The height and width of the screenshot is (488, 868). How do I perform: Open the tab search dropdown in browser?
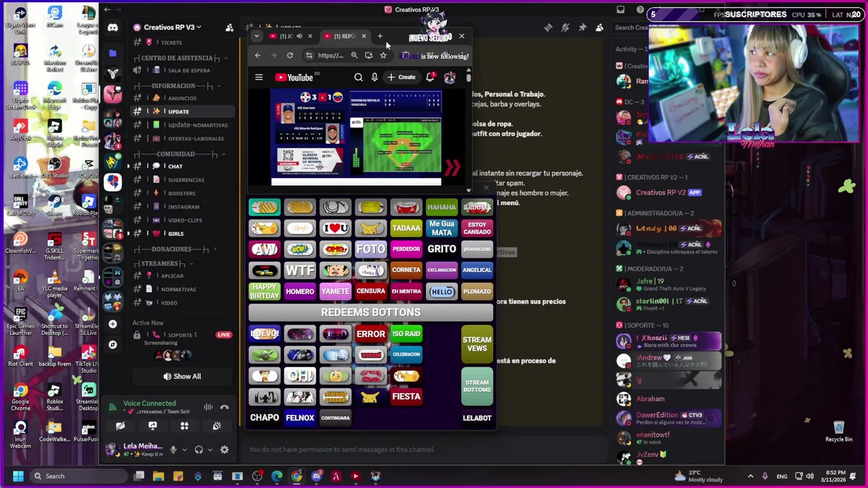tap(256, 37)
